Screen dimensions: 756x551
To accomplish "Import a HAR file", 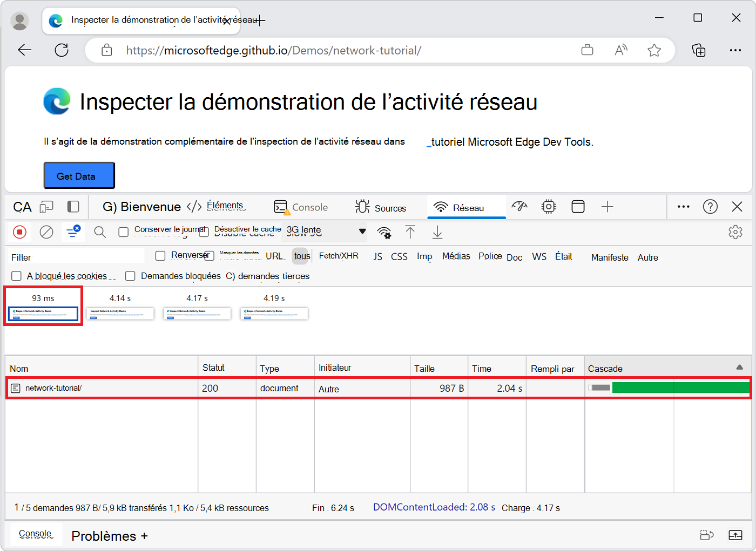I will pos(410,232).
